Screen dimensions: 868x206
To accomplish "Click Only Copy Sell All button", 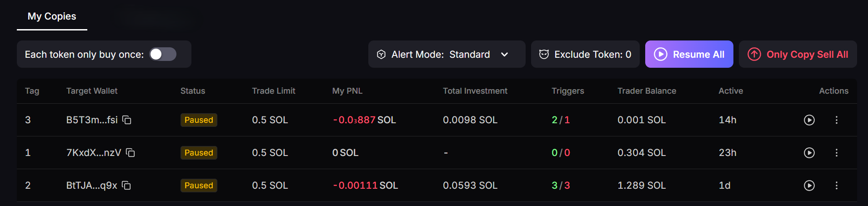I will (798, 55).
